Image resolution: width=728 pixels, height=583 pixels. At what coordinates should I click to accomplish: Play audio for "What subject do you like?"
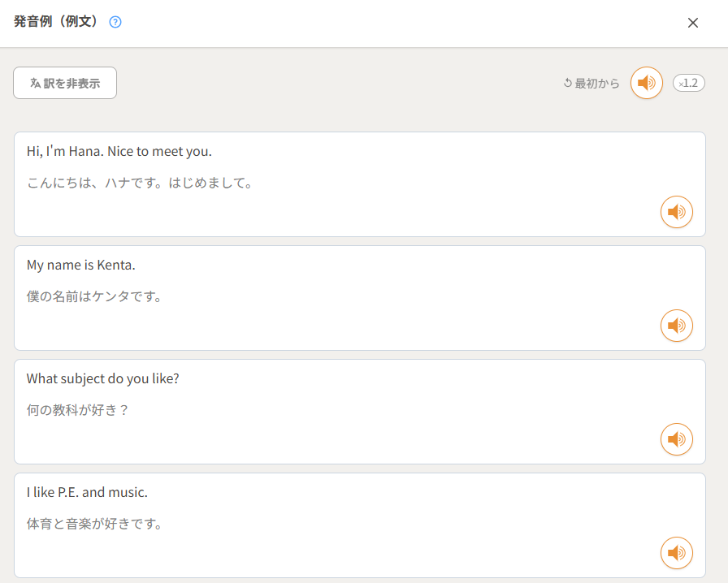676,439
